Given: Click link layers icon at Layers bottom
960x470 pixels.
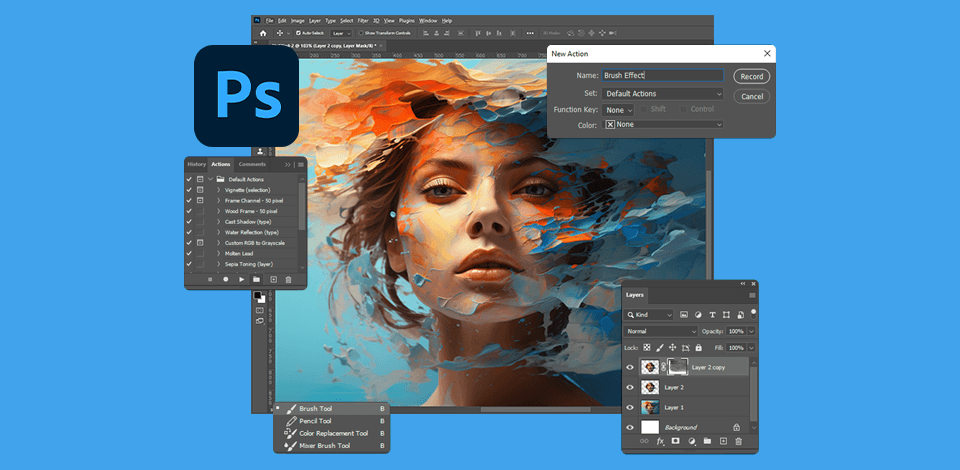Looking at the screenshot, I should [644, 441].
